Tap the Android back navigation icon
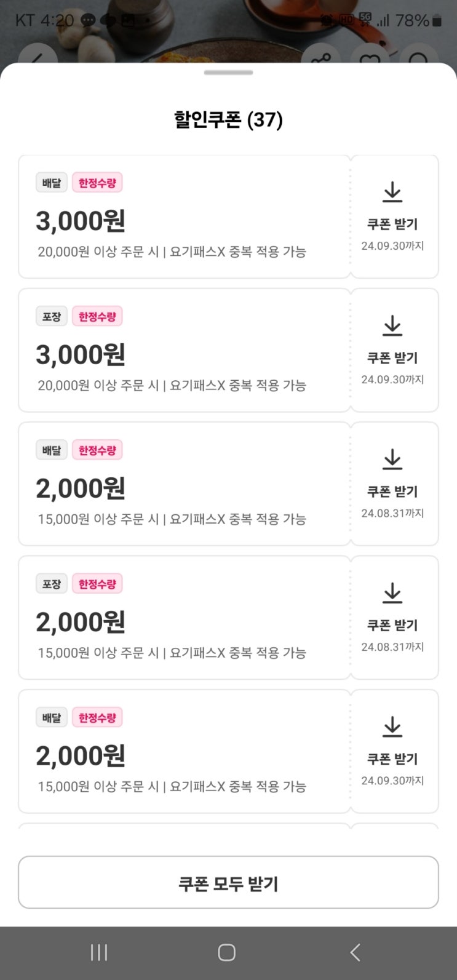457x980 pixels. pos(355,952)
